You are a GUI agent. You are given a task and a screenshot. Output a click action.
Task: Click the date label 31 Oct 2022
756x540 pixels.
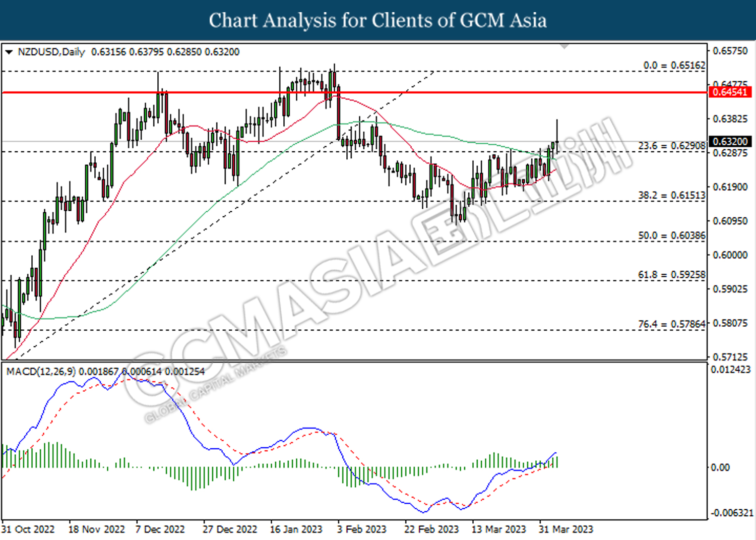[x=28, y=529]
